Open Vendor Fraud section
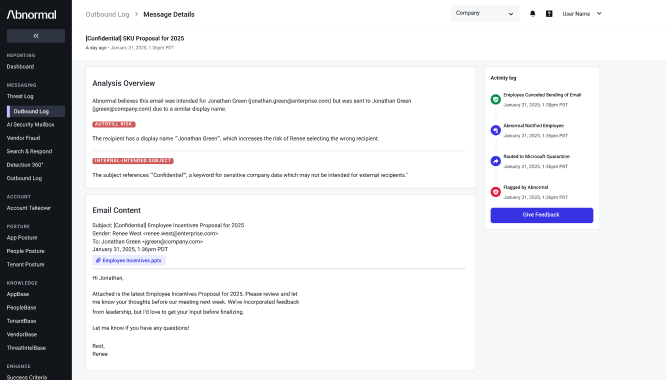Image resolution: width=666 pixels, height=380 pixels. coord(23,138)
